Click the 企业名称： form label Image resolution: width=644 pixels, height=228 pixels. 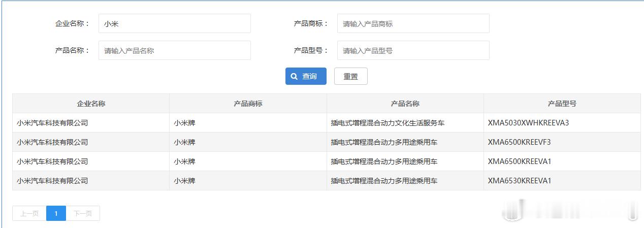pyautogui.click(x=73, y=23)
